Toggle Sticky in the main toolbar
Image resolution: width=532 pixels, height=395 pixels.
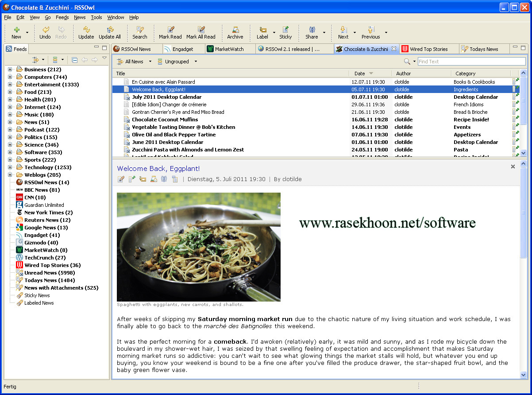[286, 32]
